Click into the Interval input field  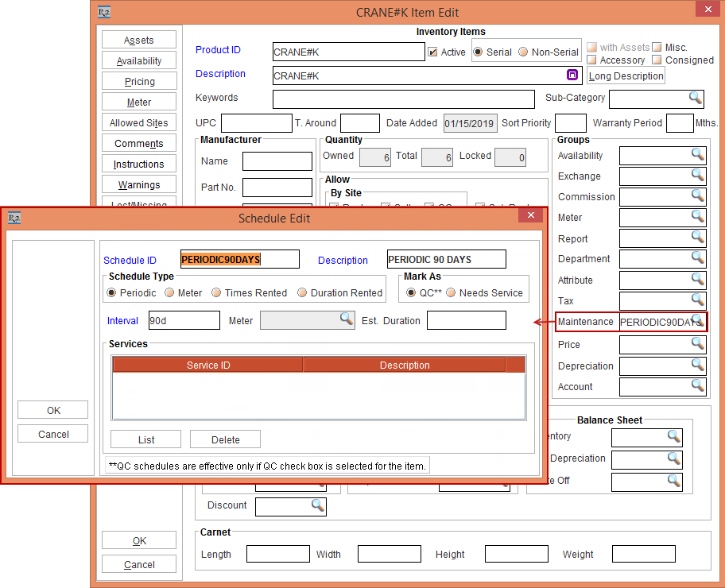pos(184,321)
